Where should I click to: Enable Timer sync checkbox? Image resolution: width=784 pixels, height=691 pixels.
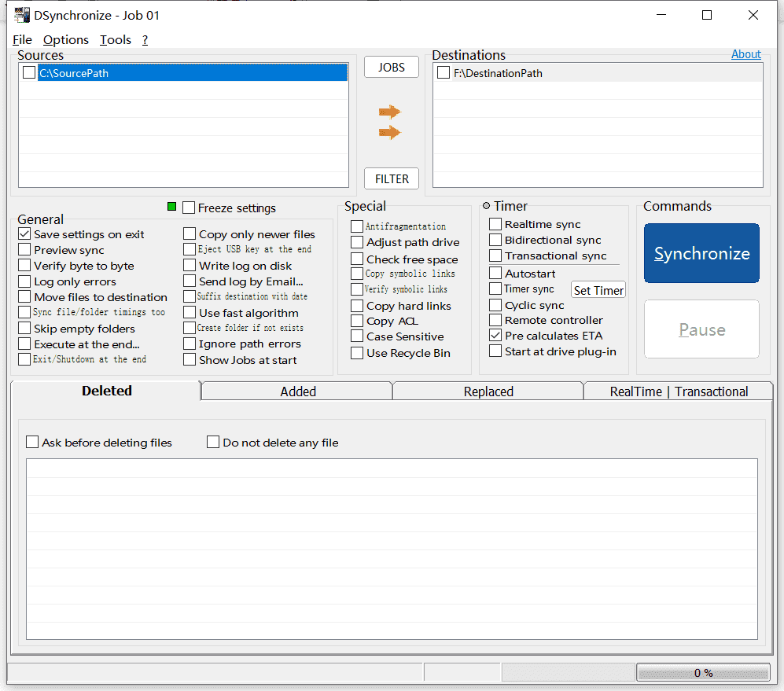[x=495, y=289]
